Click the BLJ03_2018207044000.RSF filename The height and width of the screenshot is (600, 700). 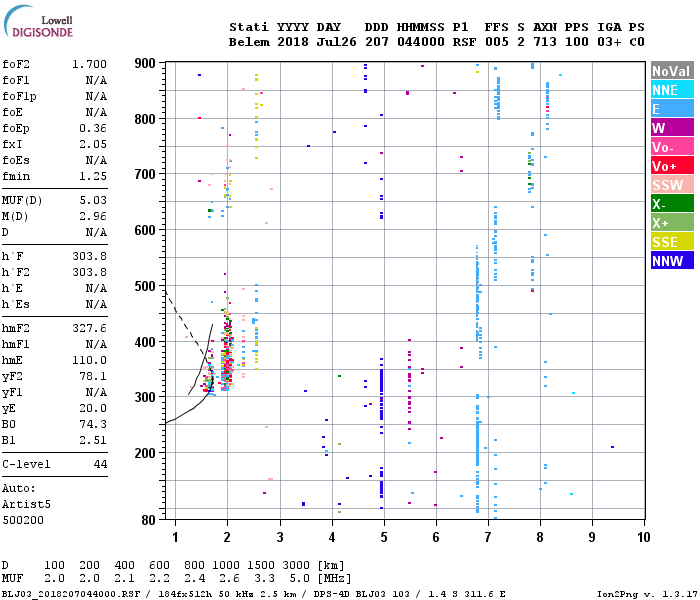71,594
